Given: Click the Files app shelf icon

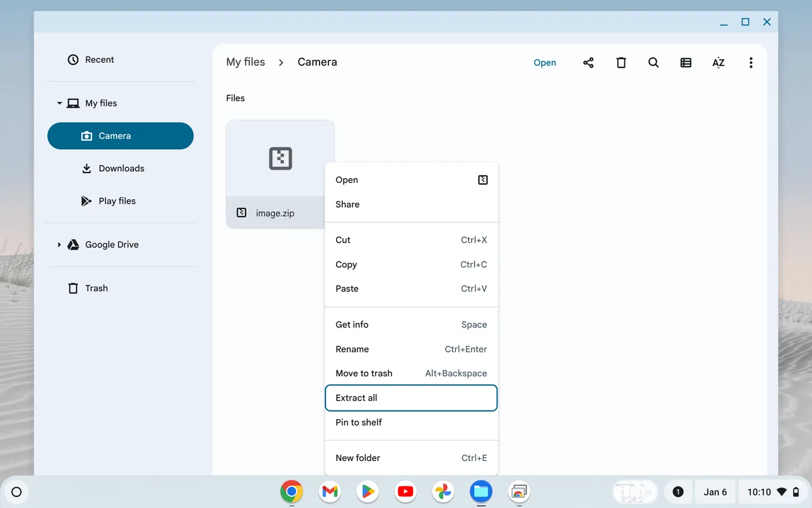Looking at the screenshot, I should pos(481,492).
